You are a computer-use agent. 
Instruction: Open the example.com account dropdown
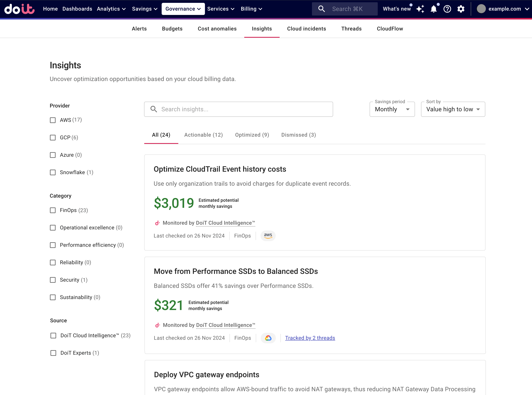coord(503,9)
